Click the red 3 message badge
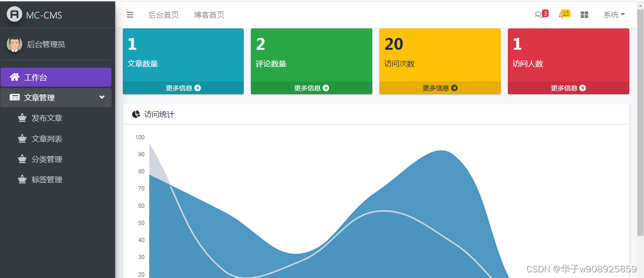Viewport: 644px width, 278px height. pyautogui.click(x=545, y=13)
